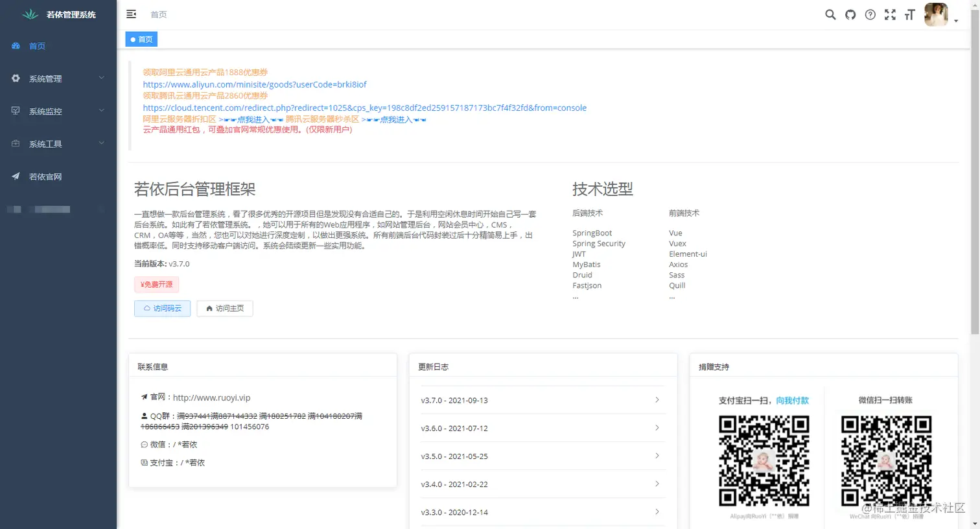Image resolution: width=980 pixels, height=529 pixels.
Task: Click 点我进入 for 腾讯云服务器秒杀区
Action: pyautogui.click(x=395, y=119)
